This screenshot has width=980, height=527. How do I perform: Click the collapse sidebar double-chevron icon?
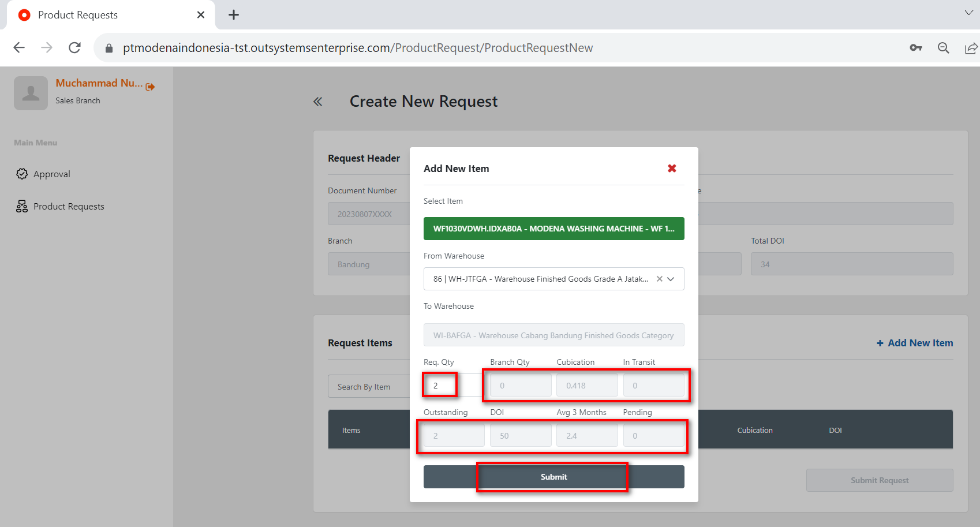(x=317, y=102)
